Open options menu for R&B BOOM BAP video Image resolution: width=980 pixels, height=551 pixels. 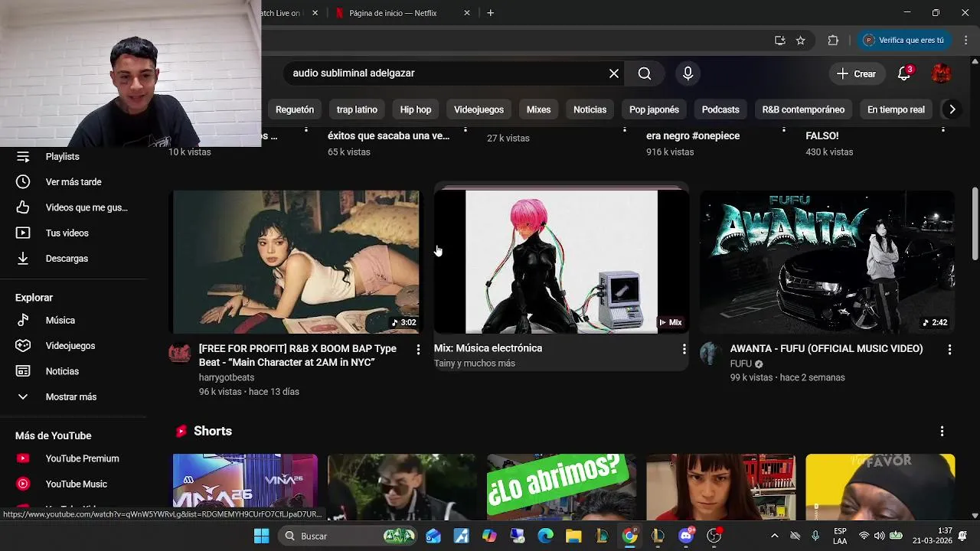[418, 349]
